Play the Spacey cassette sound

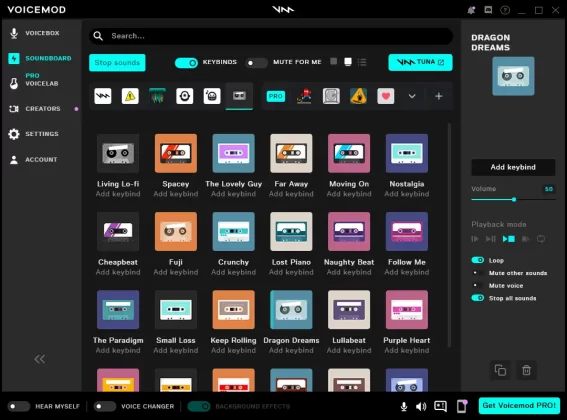176,153
